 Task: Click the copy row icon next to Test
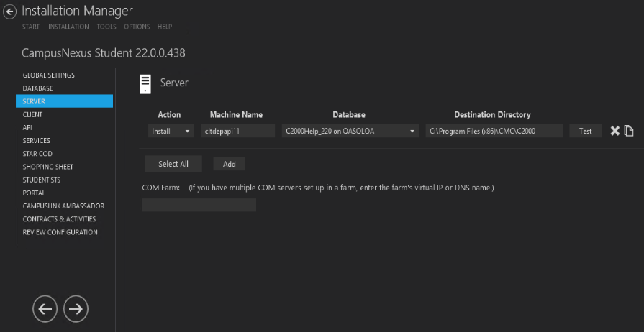coord(629,131)
